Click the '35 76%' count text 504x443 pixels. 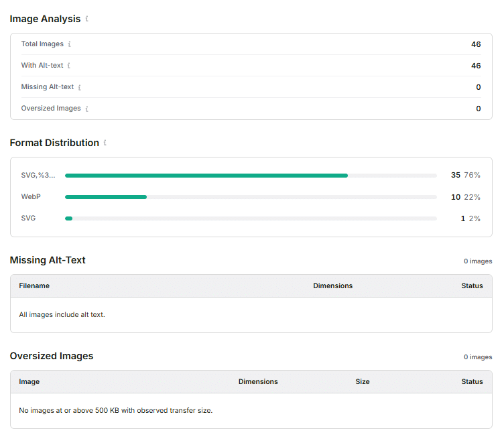coord(465,175)
